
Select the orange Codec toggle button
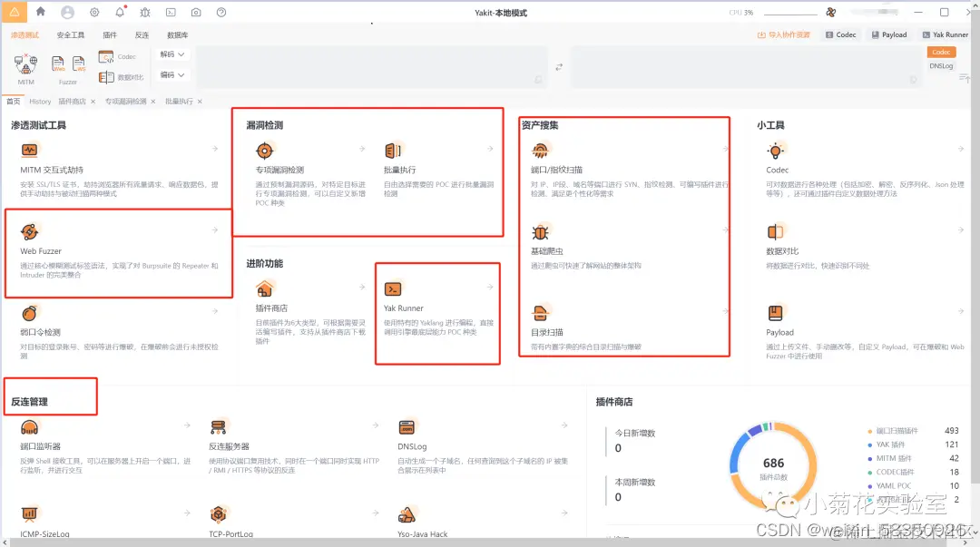coord(941,53)
